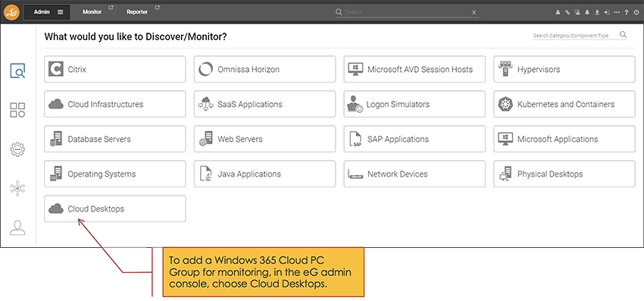Screen dimensions: 644x301
Task: Click the power logout icon
Action: (x=636, y=12)
